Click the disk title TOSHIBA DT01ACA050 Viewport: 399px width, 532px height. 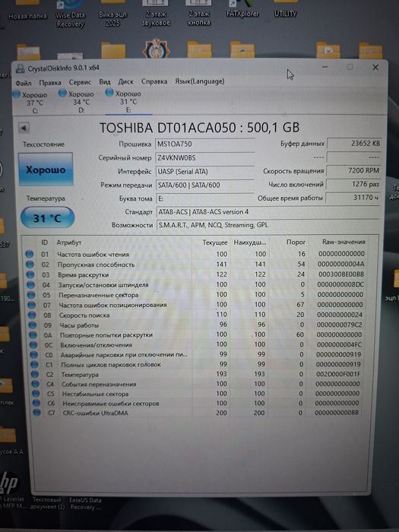pos(199,128)
